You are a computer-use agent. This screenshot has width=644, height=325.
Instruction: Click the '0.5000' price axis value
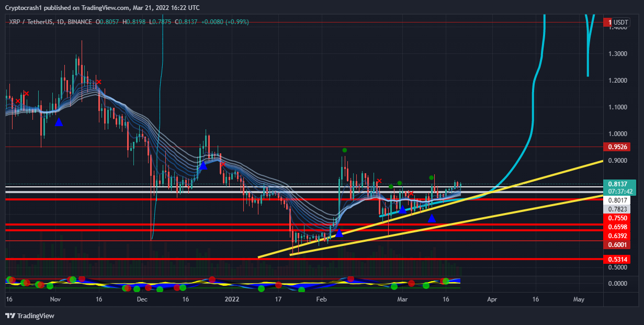click(x=617, y=267)
